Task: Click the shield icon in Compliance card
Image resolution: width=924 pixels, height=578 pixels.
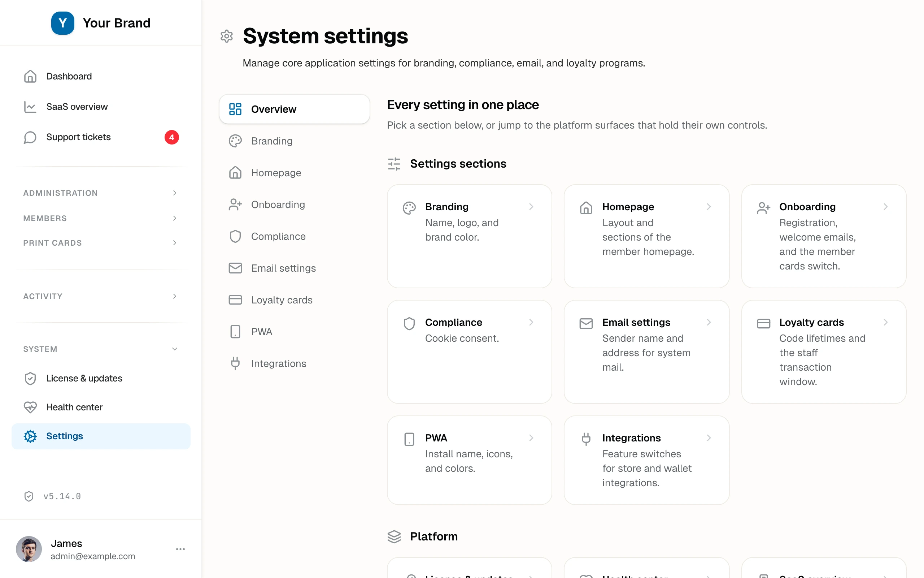Action: tap(409, 324)
